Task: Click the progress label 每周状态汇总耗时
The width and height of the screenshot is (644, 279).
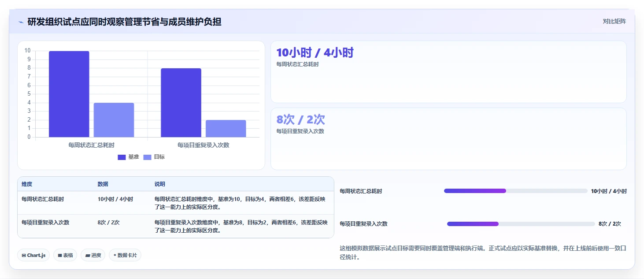Action: tap(361, 191)
